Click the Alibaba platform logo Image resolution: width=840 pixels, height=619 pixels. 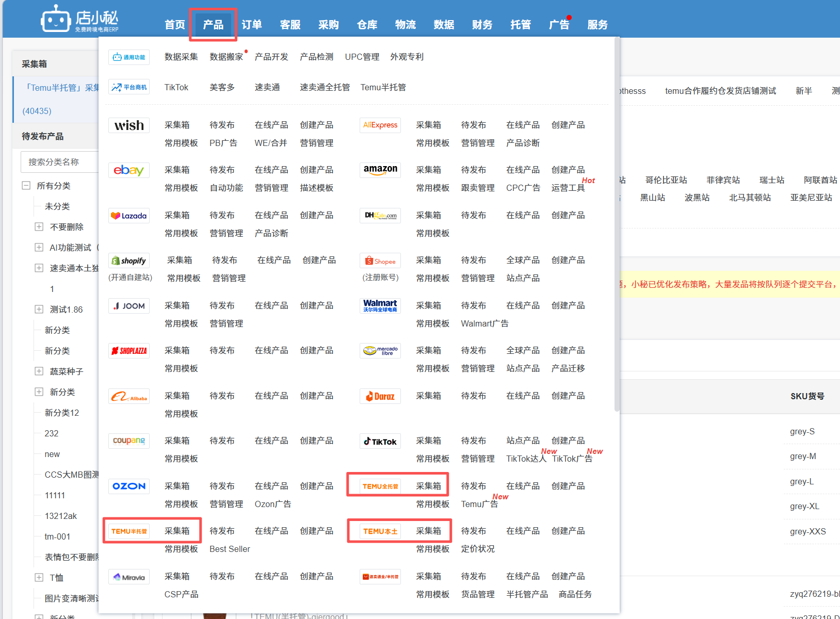129,396
